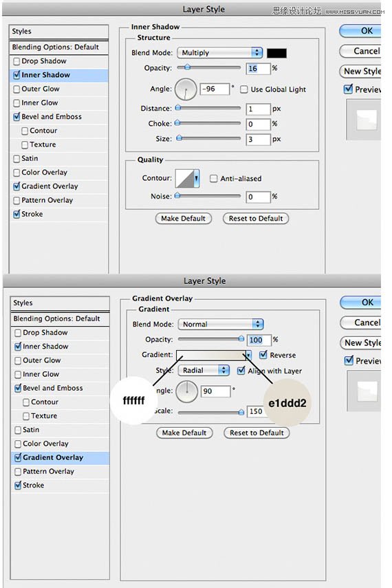The image size is (392, 588).
Task: Select Styles header in upper dialog
Action: pyautogui.click(x=59, y=32)
